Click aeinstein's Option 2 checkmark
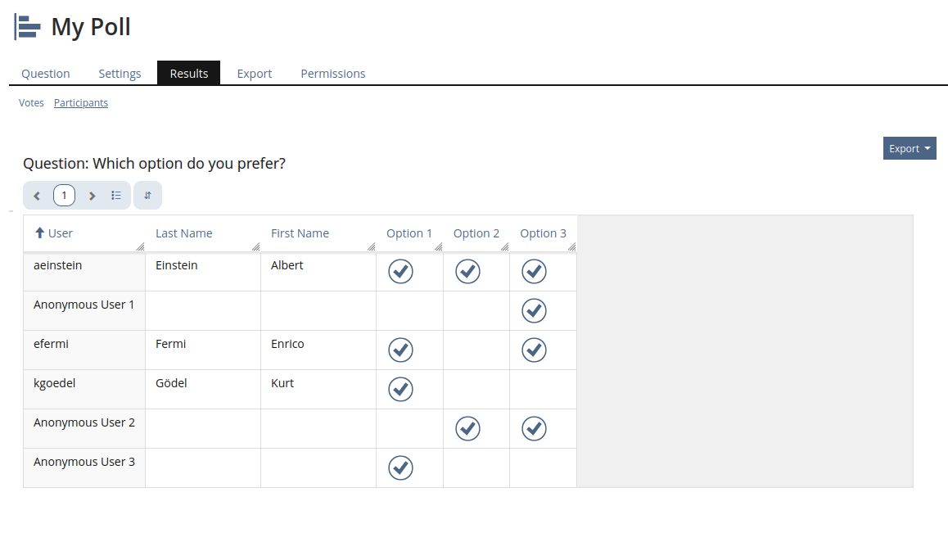948x560 pixels. pyautogui.click(x=467, y=271)
